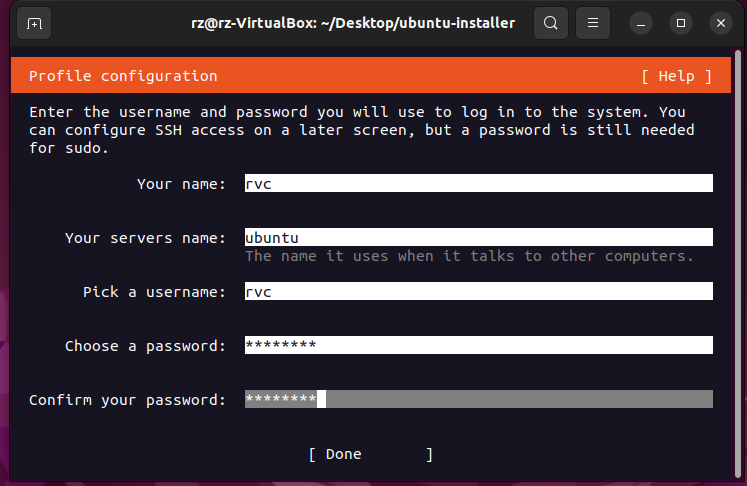Open a new terminal tab
The width and height of the screenshot is (747, 486).
pyautogui.click(x=34, y=22)
